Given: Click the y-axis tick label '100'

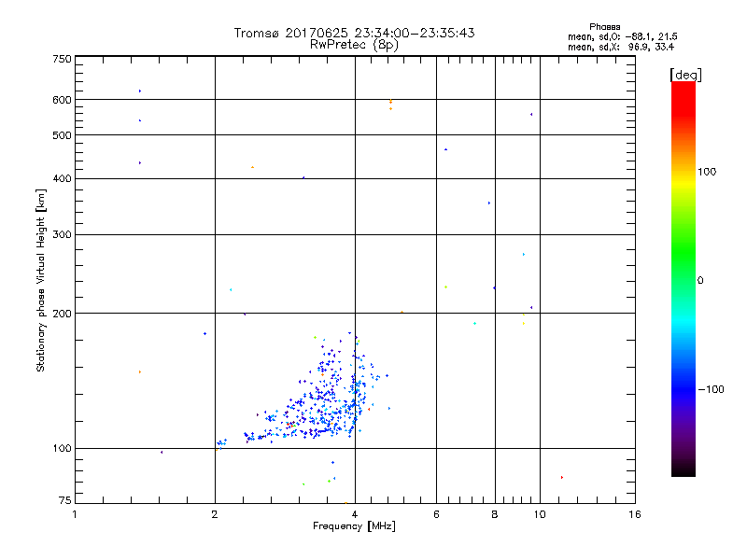Looking at the screenshot, I should [x=62, y=448].
